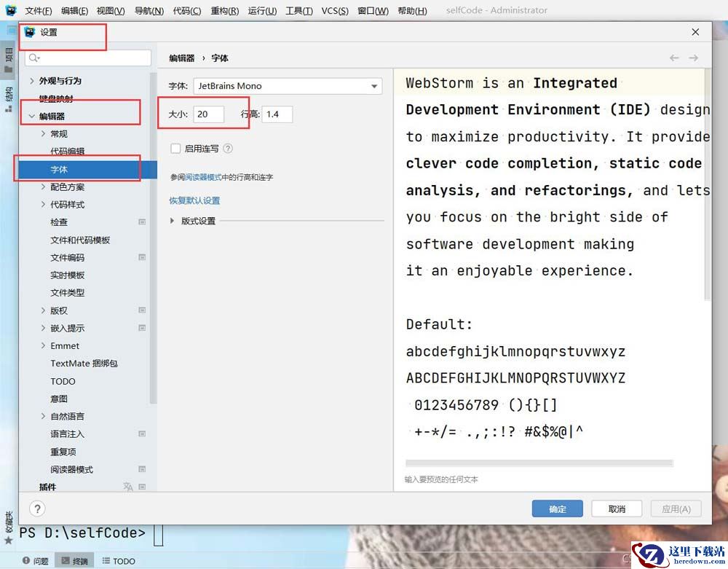Open the 代码(C) menu

186,10
